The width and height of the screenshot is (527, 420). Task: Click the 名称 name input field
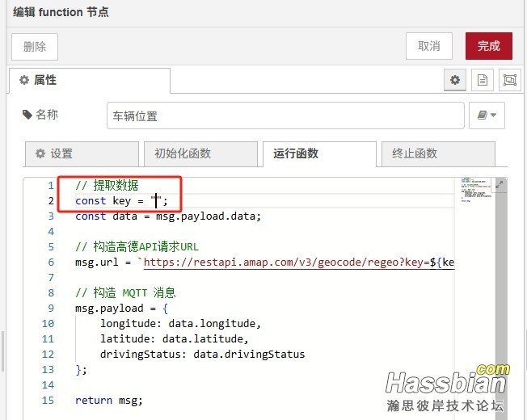tap(285, 115)
